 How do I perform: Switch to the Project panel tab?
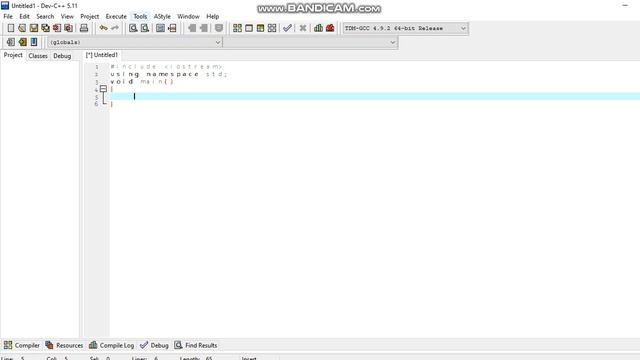pyautogui.click(x=13, y=55)
